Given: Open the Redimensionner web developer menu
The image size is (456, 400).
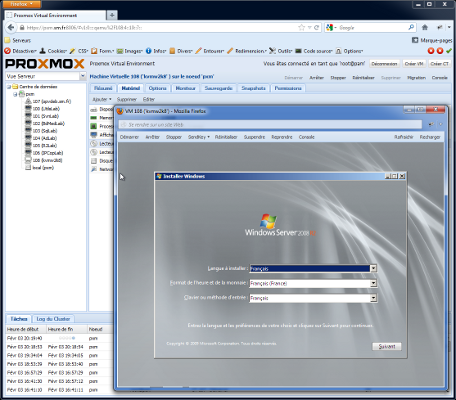Looking at the screenshot, I should [247, 51].
